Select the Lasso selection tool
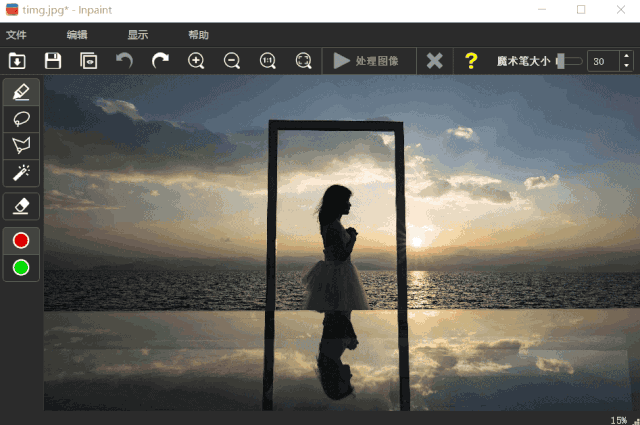 pos(21,119)
